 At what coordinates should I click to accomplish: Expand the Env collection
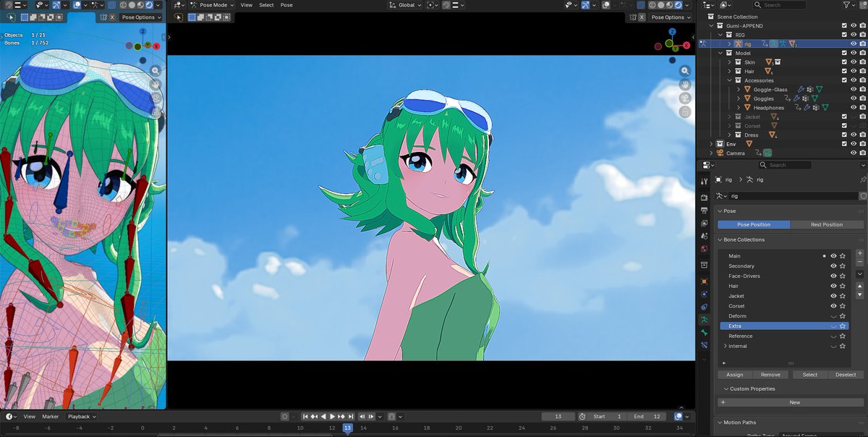(x=711, y=144)
